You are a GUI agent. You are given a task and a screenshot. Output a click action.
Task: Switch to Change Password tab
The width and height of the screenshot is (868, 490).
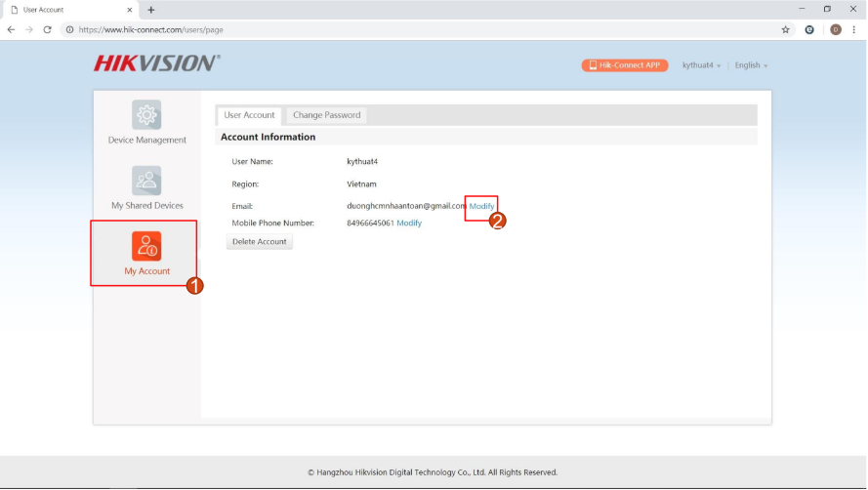click(x=326, y=115)
